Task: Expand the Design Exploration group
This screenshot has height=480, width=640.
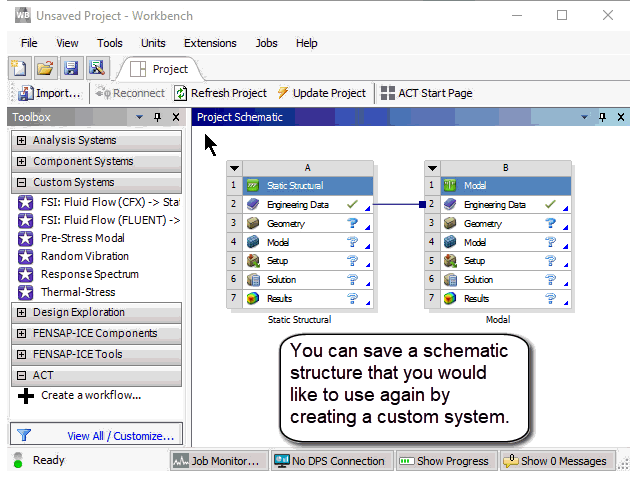Action: pos(21,312)
